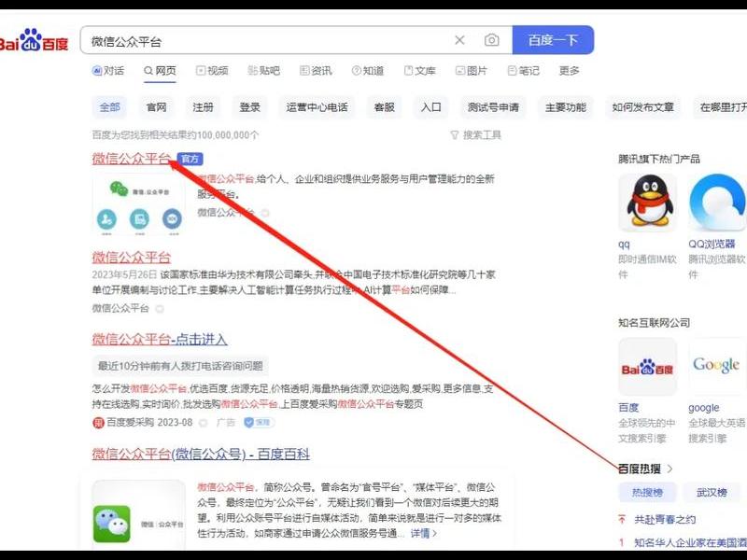Open the 百度 company text link
The width and height of the screenshot is (747, 560).
628,408
